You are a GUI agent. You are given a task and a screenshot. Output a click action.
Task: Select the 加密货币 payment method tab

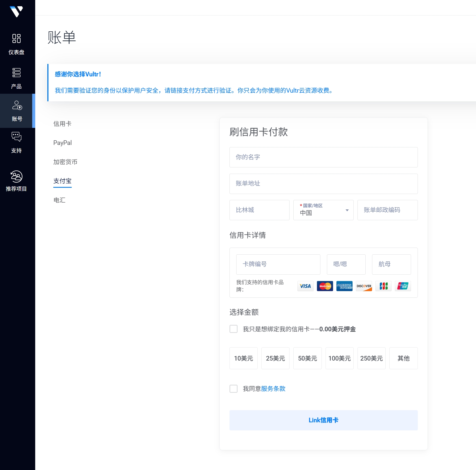65,162
